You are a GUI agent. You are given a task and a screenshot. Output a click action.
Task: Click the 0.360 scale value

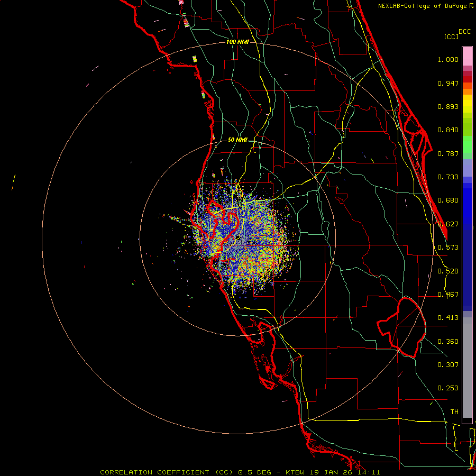point(448,342)
